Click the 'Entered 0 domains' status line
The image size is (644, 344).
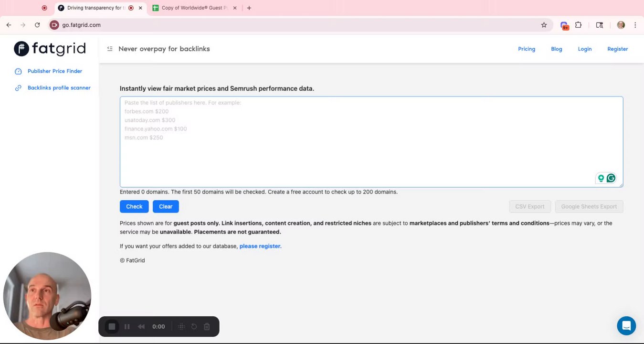pyautogui.click(x=259, y=192)
